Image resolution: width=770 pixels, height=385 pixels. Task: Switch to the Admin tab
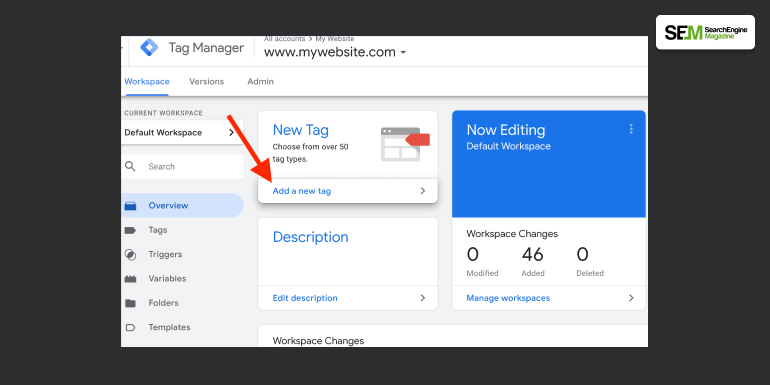click(260, 82)
